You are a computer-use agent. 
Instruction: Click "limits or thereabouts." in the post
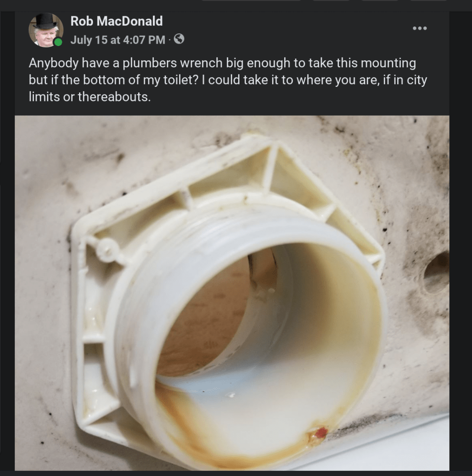pos(90,98)
